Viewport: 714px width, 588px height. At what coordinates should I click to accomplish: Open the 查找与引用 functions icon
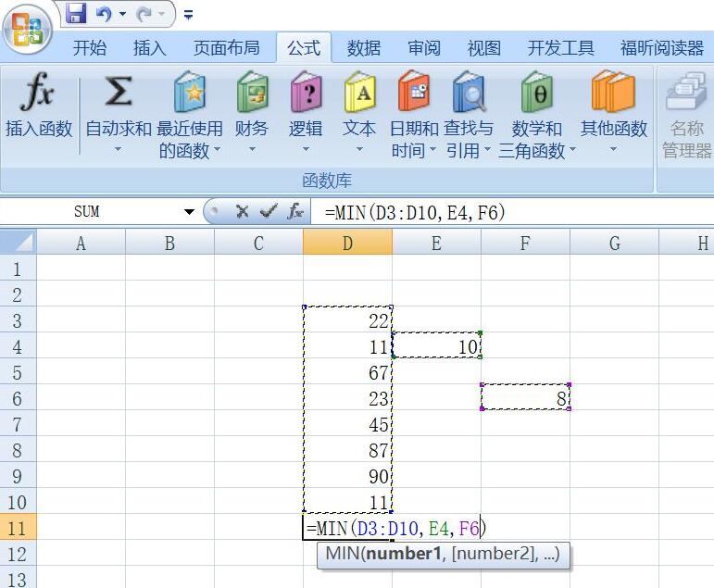click(469, 92)
